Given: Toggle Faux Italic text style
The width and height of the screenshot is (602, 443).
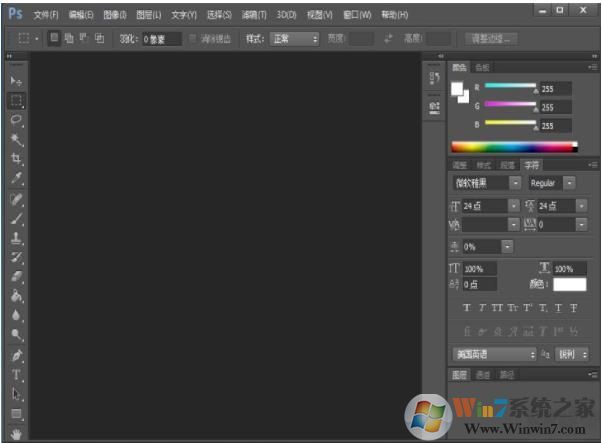Looking at the screenshot, I should [482, 308].
